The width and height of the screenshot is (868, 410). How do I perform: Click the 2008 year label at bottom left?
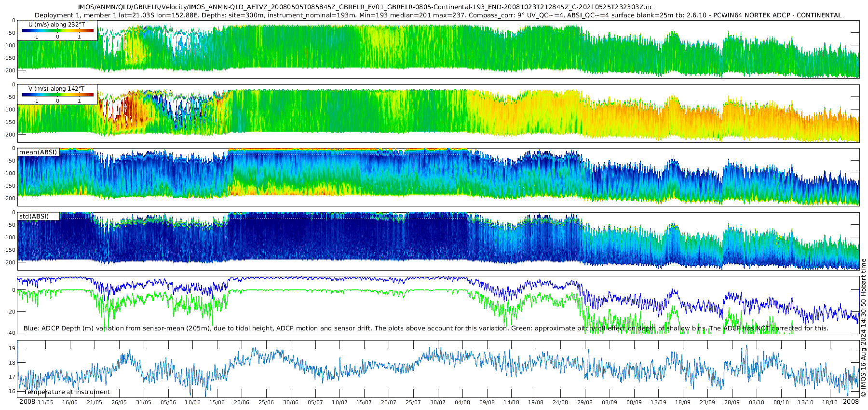[x=27, y=402]
